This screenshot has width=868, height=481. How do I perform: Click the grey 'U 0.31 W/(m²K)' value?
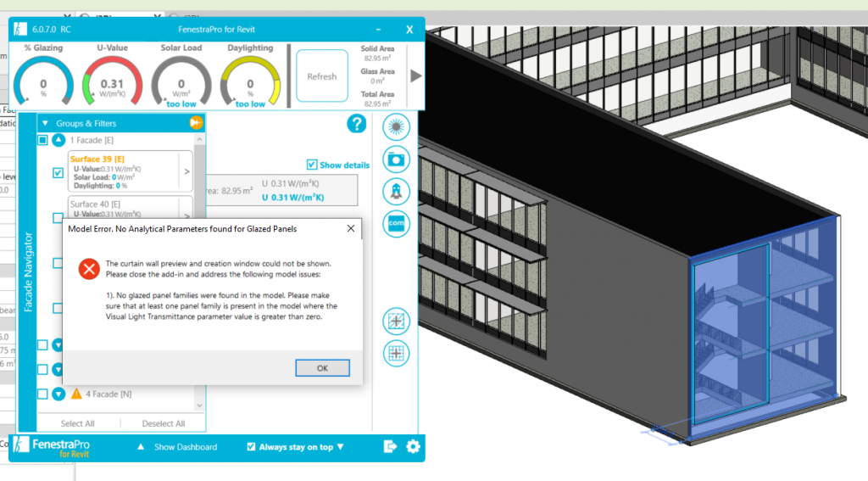coord(291,183)
